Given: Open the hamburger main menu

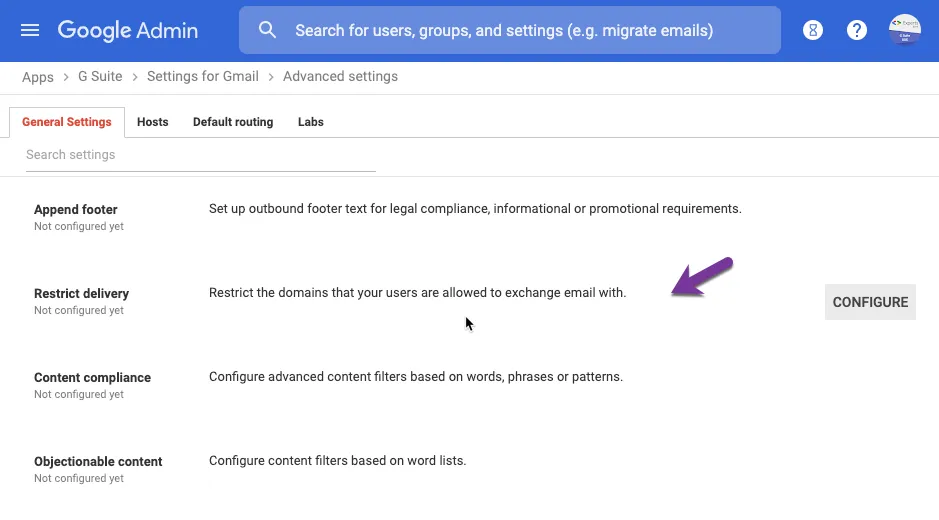Looking at the screenshot, I should [x=30, y=30].
